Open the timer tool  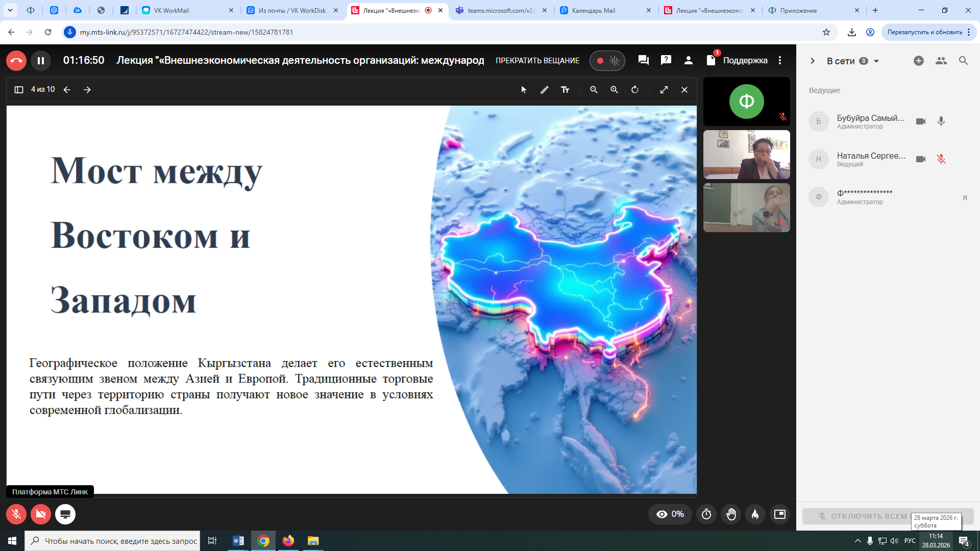pyautogui.click(x=706, y=514)
